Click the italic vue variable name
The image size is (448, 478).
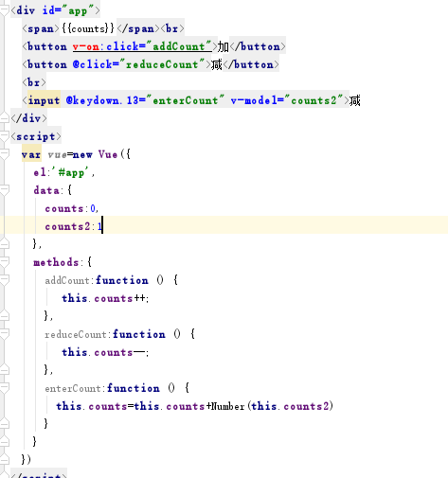point(57,154)
